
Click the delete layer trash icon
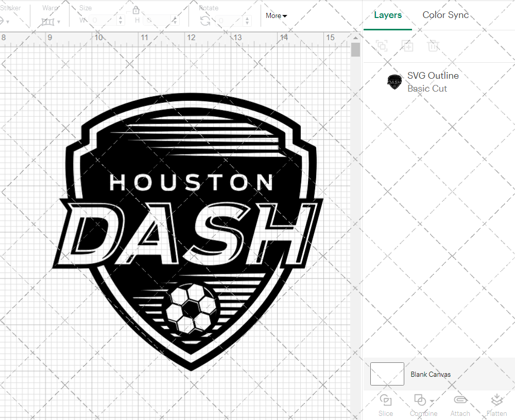pos(433,46)
